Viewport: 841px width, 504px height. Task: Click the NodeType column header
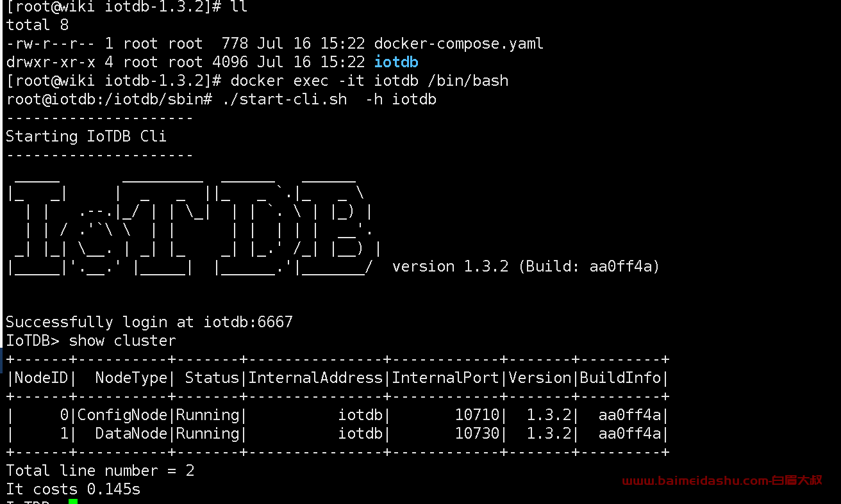pyautogui.click(x=131, y=378)
